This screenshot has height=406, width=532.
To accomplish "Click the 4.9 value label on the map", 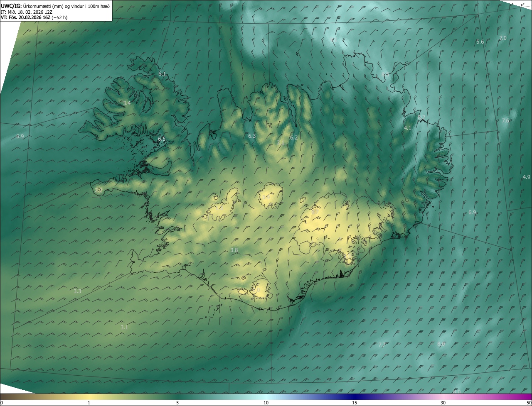I will pos(527,177).
